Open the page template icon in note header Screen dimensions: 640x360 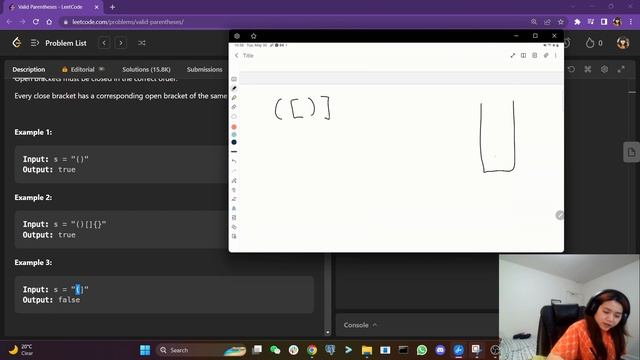(x=534, y=56)
